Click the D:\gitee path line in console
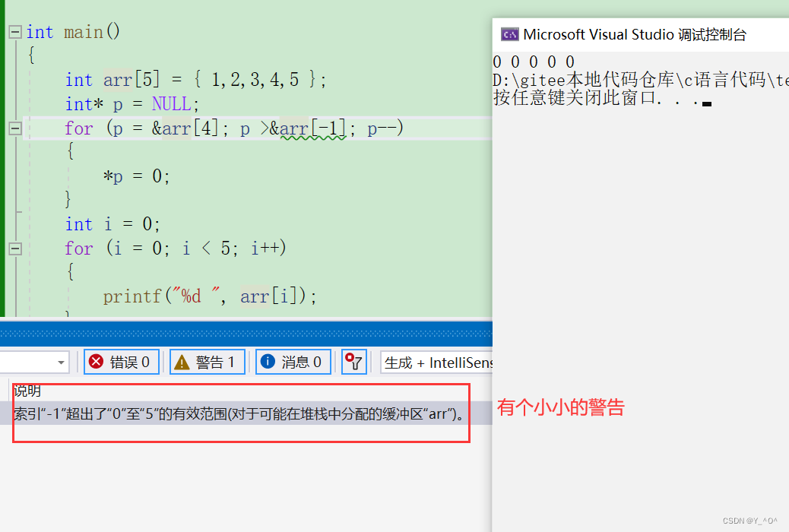Image resolution: width=789 pixels, height=532 pixels. [641, 80]
